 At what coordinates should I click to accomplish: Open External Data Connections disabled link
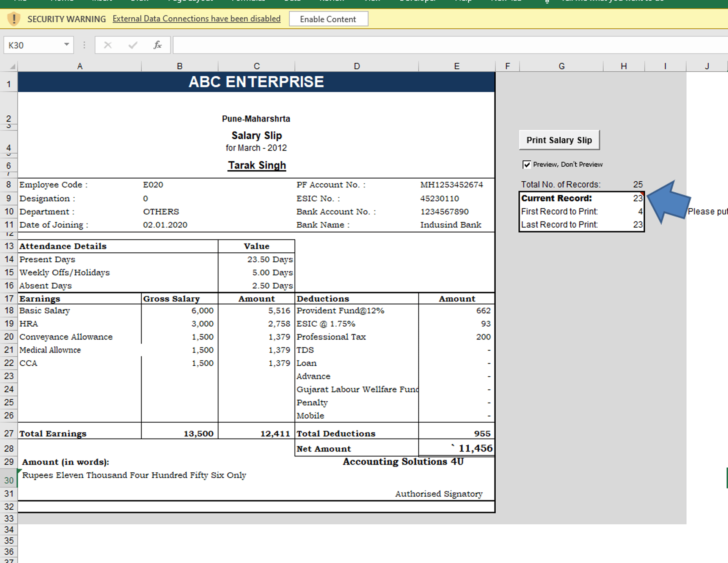pos(196,19)
